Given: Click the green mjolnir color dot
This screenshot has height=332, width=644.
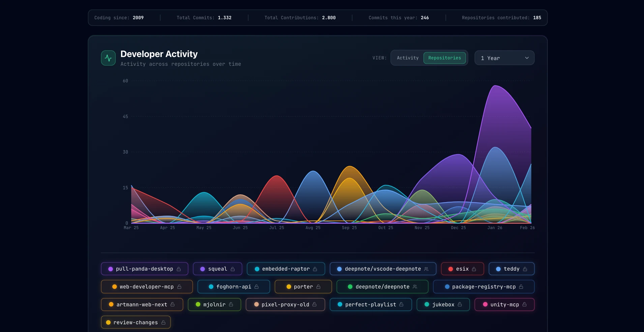Looking at the screenshot, I should tap(198, 304).
